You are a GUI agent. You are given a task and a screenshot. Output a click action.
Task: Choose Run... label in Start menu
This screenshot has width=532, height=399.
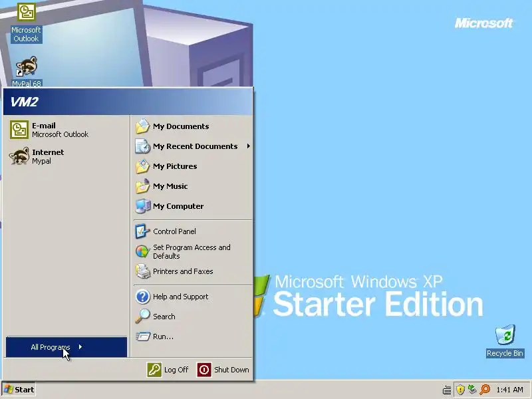coord(163,336)
